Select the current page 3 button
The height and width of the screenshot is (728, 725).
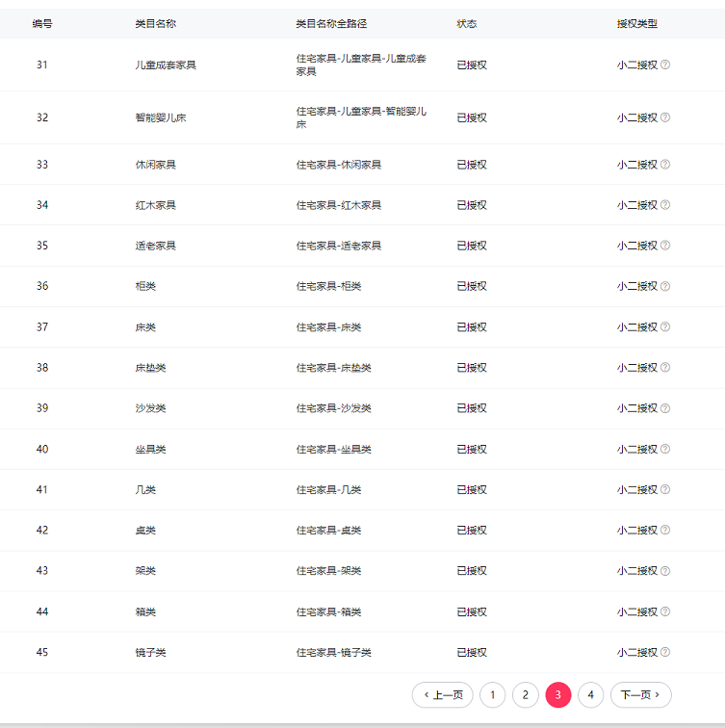[x=558, y=694]
